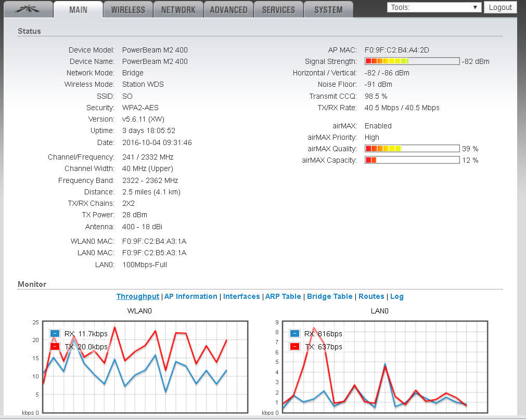Show AP Information monitor
This screenshot has height=420, width=526.
(190, 296)
